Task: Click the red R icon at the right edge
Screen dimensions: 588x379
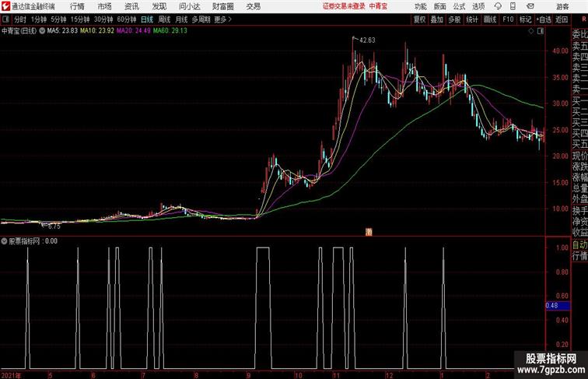Action: tap(584, 19)
